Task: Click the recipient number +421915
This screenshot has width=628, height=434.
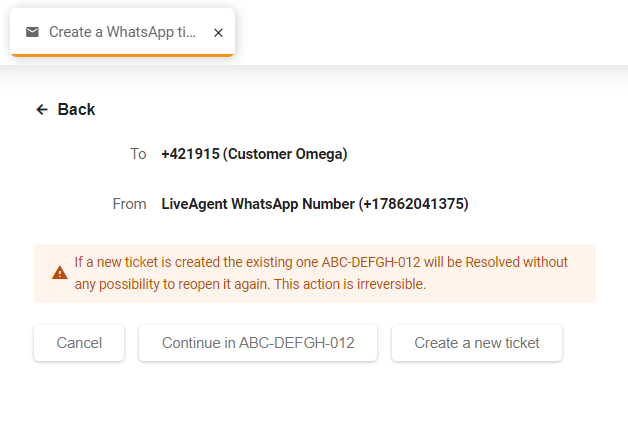Action: click(190, 154)
